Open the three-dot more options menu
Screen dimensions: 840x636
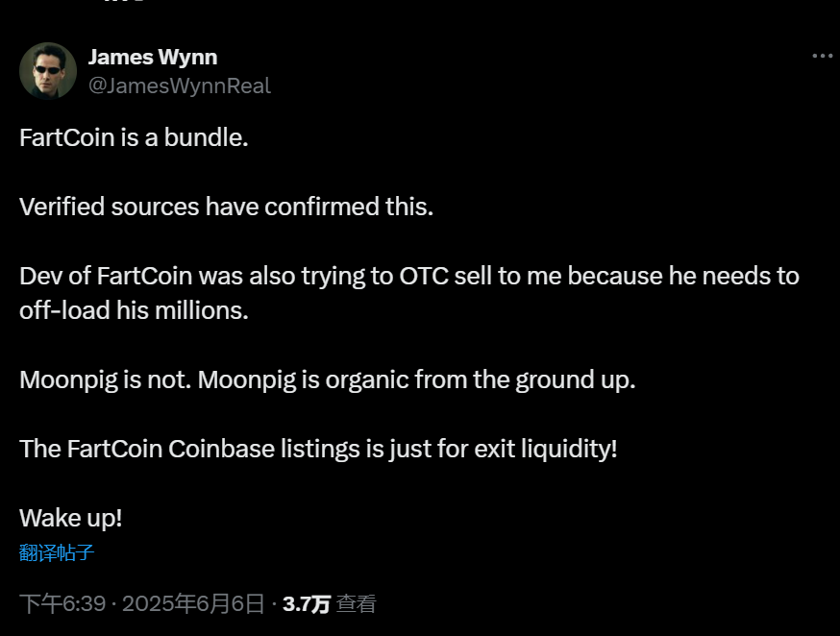[x=822, y=56]
